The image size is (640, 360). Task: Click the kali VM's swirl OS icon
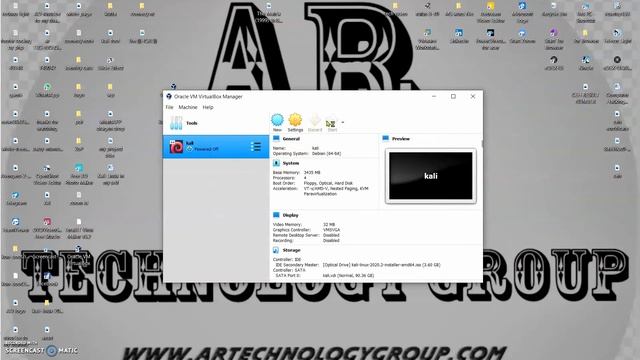176,147
